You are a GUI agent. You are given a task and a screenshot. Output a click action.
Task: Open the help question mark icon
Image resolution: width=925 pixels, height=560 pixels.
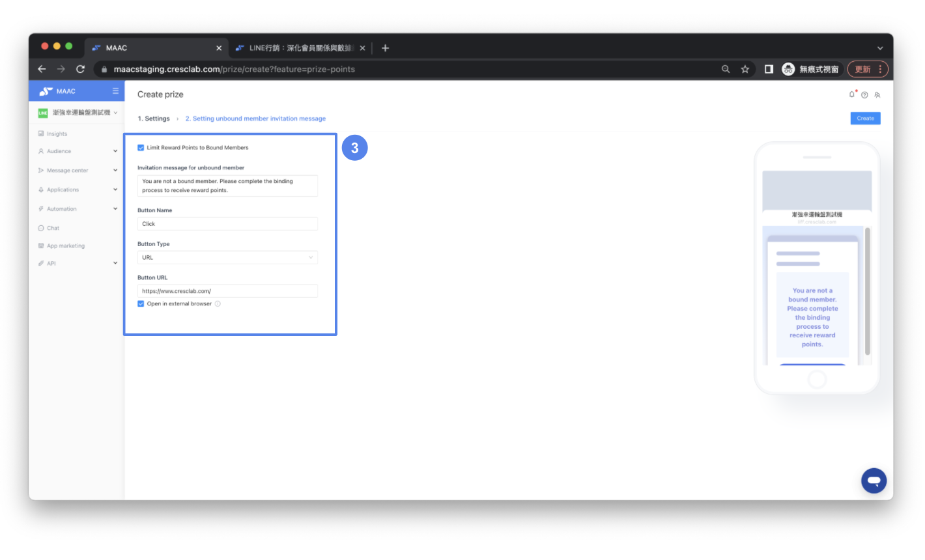pyautogui.click(x=864, y=95)
